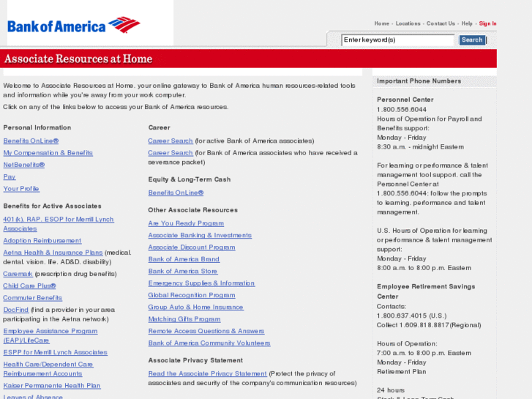Click Personnel Center number 1.800.556.6044
Image resolution: width=532 pixels, height=399 pixels.
click(401, 109)
